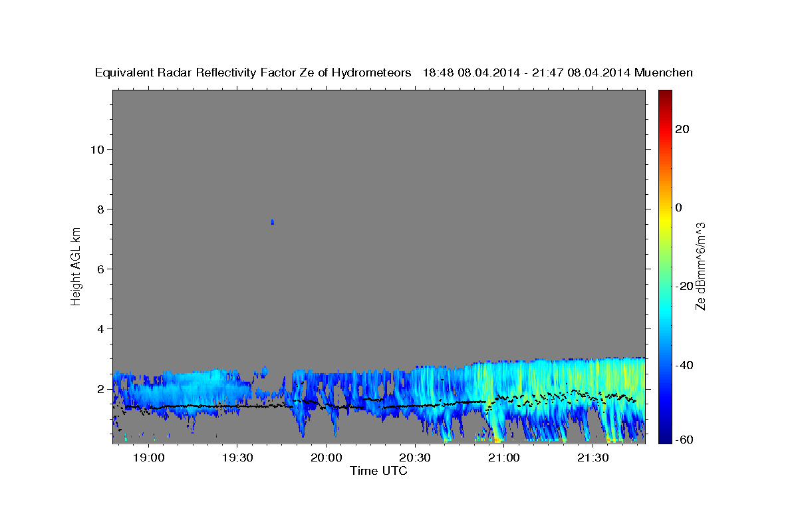Click the height tick label 2
This screenshot has height=532, width=798.
tap(100, 388)
